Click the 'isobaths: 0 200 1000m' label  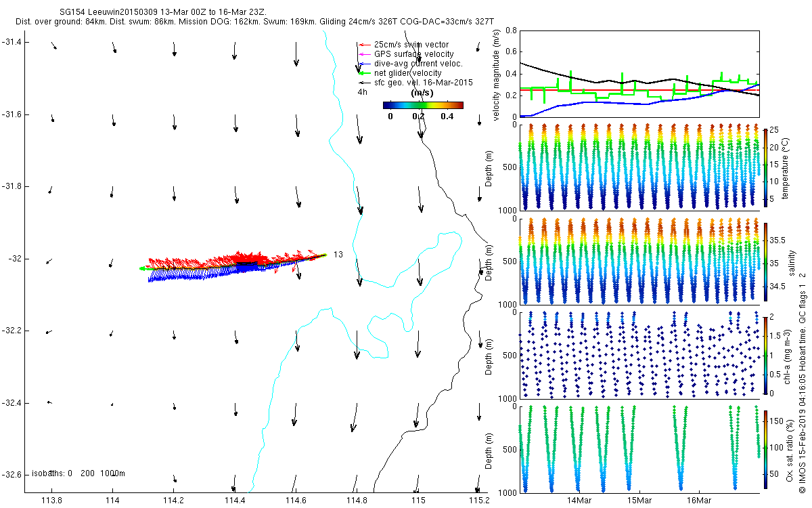(x=78, y=473)
